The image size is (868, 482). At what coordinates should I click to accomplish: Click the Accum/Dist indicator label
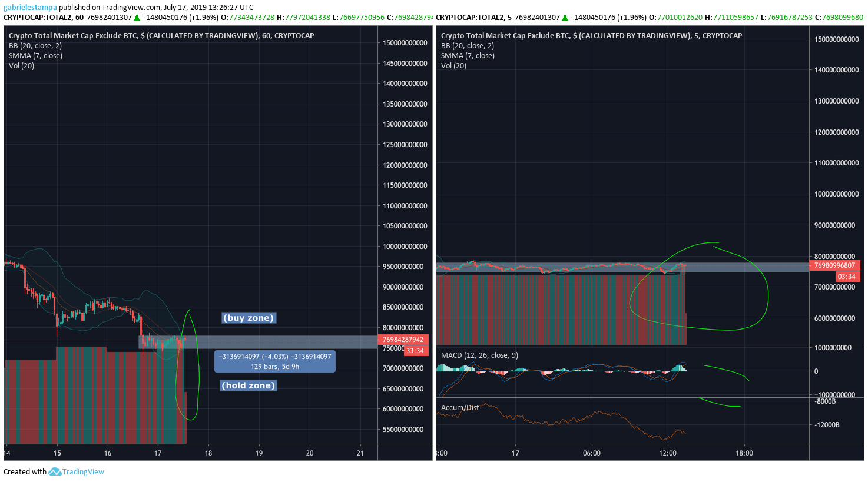[460, 408]
